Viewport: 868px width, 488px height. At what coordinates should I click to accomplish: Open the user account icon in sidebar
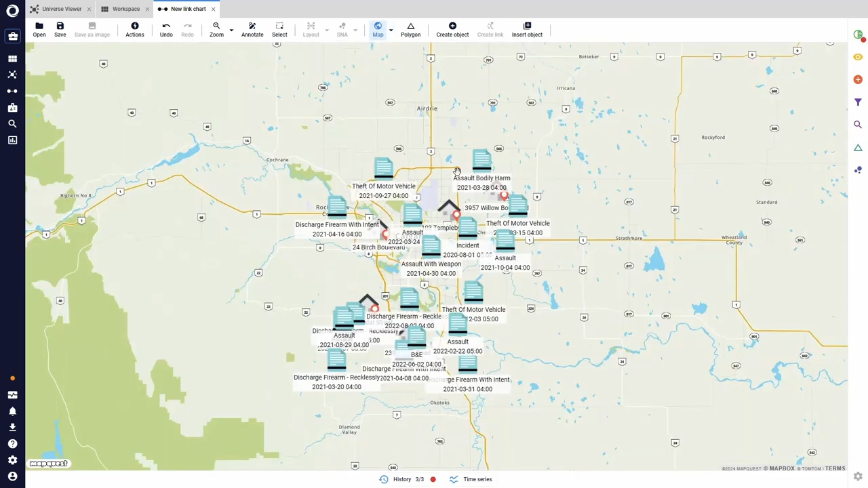click(x=12, y=476)
